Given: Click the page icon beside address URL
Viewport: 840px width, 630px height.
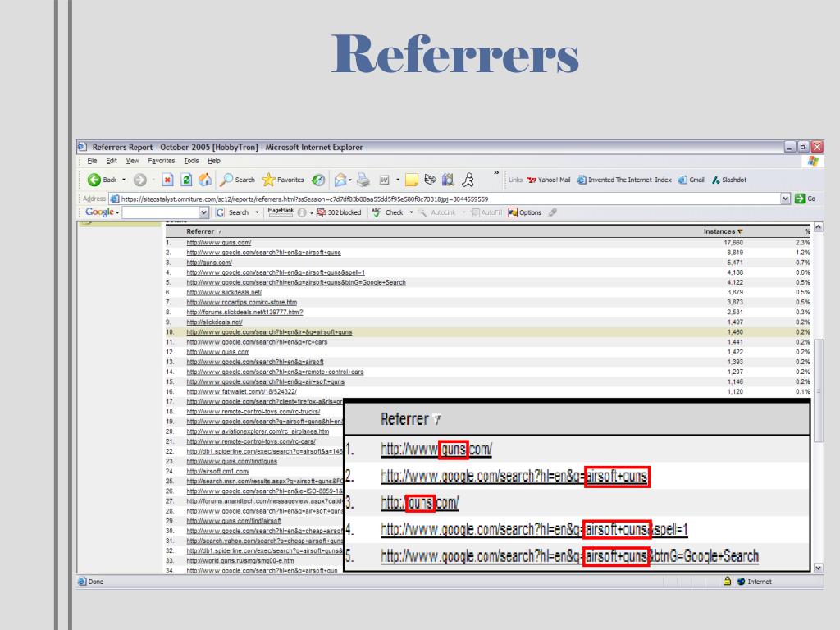Looking at the screenshot, I should (x=115, y=199).
